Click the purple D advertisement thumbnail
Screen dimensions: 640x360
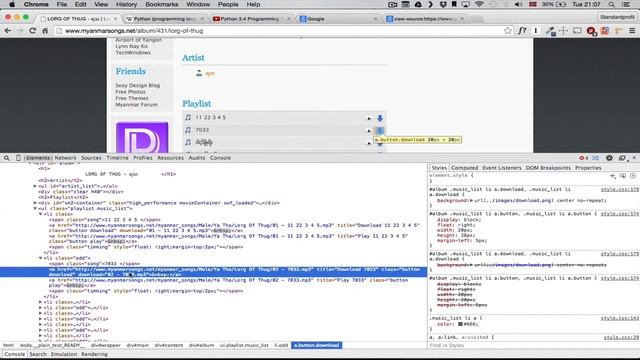[142, 137]
